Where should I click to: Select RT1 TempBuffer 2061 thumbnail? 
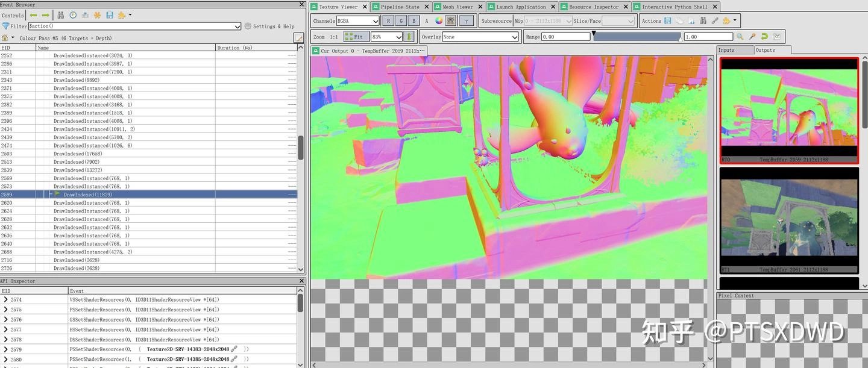(789, 220)
